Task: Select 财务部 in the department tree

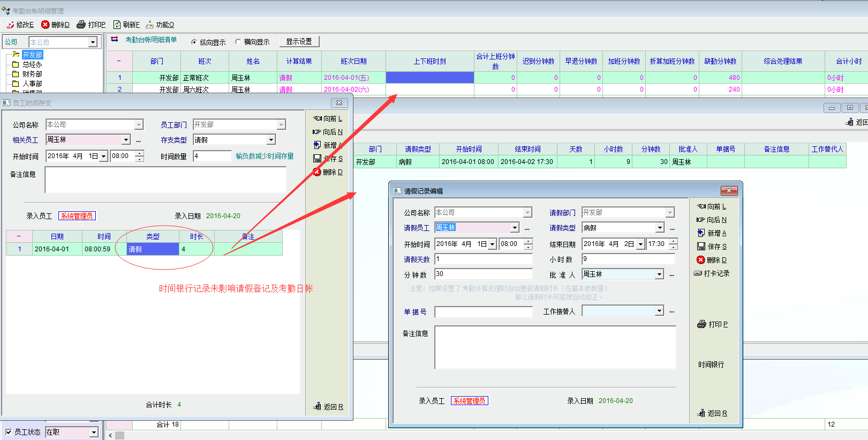Action: click(32, 74)
